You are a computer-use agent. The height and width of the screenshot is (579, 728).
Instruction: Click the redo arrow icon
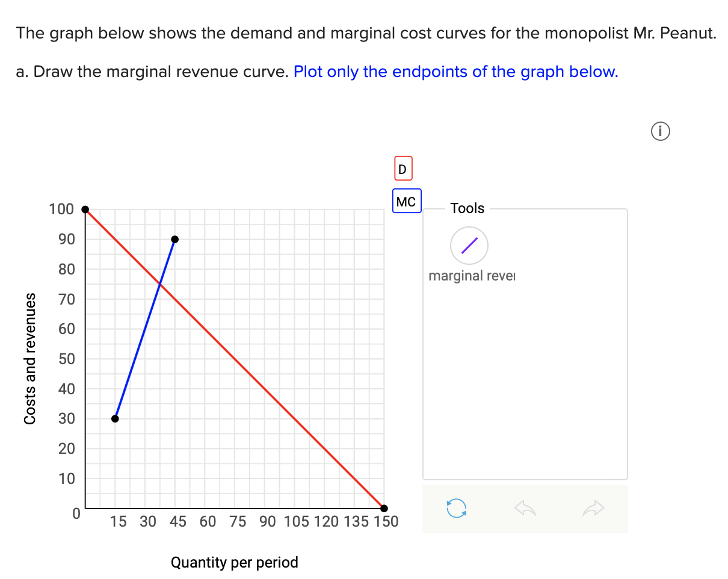tap(593, 509)
